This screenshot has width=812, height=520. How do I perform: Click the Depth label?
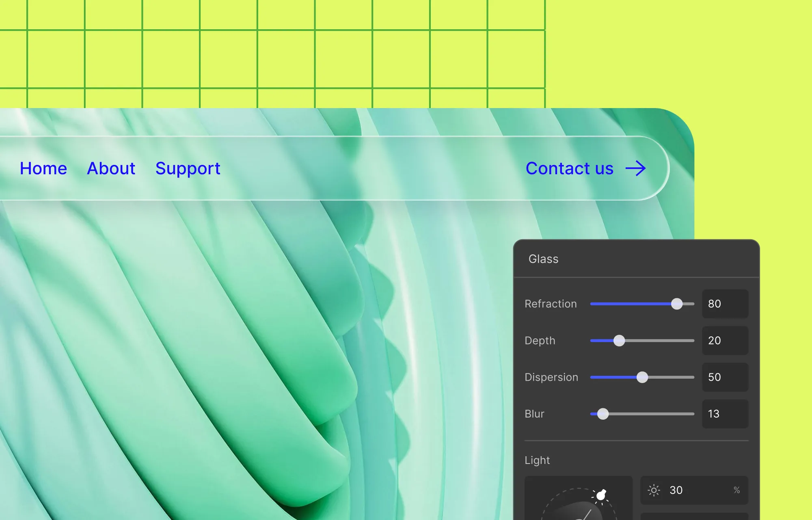click(540, 341)
